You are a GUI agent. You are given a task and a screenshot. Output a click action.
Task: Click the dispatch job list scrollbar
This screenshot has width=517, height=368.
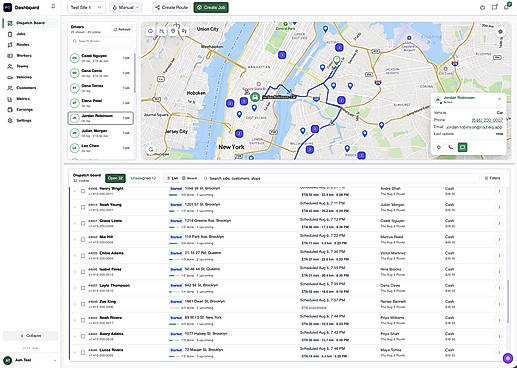(x=508, y=302)
